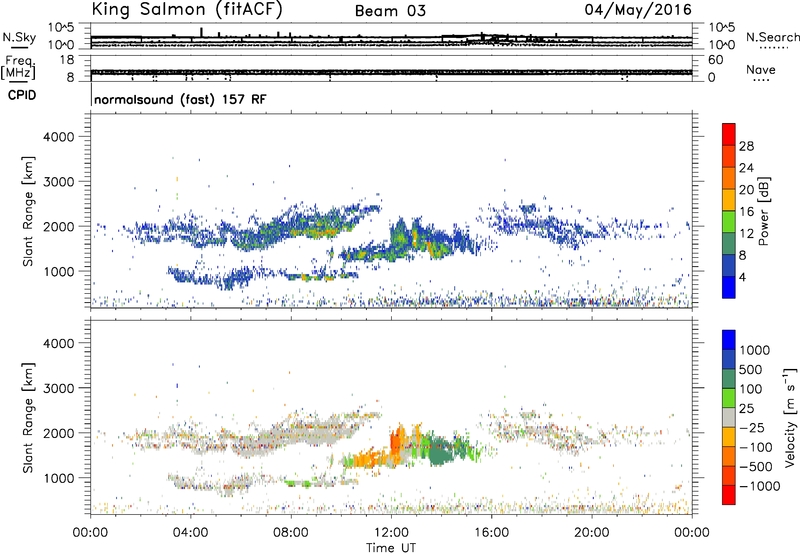Click the 18 tick on the frequency axis
Screen dimensions: 800x554
click(x=67, y=60)
